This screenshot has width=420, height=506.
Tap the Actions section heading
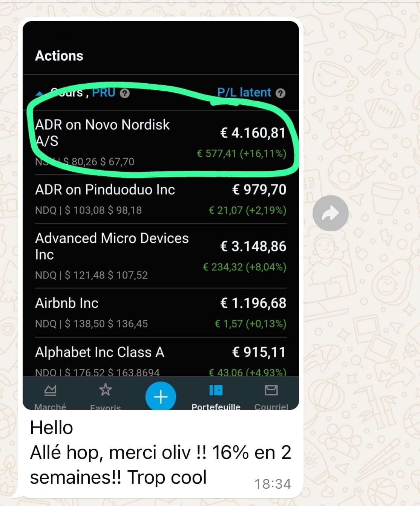click(x=59, y=56)
